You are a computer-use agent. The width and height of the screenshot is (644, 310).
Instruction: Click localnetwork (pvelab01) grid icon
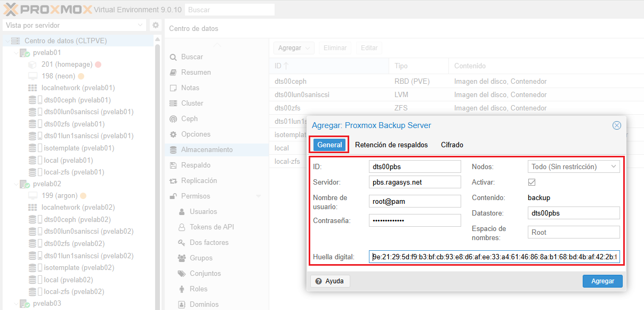coord(32,88)
